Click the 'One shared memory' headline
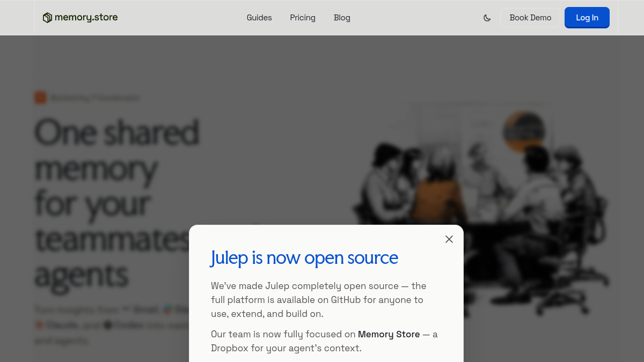The image size is (644, 362). (x=117, y=203)
